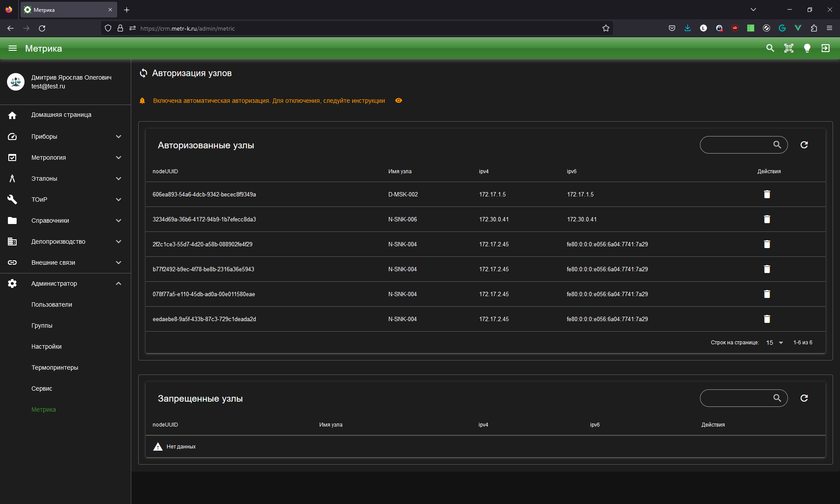Click the Справочники folder icon
Screen dimensions: 840x504
point(12,220)
